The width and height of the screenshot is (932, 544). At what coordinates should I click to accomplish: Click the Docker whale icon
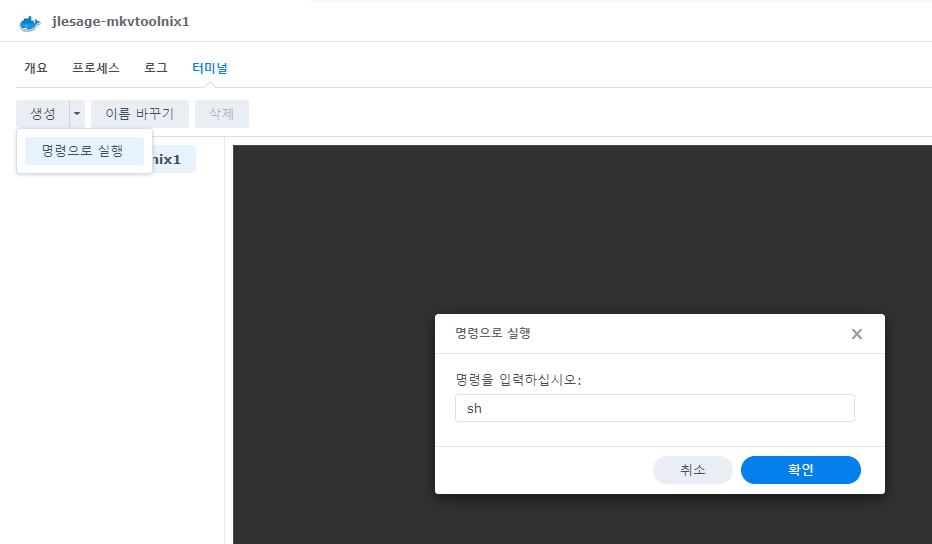30,23
